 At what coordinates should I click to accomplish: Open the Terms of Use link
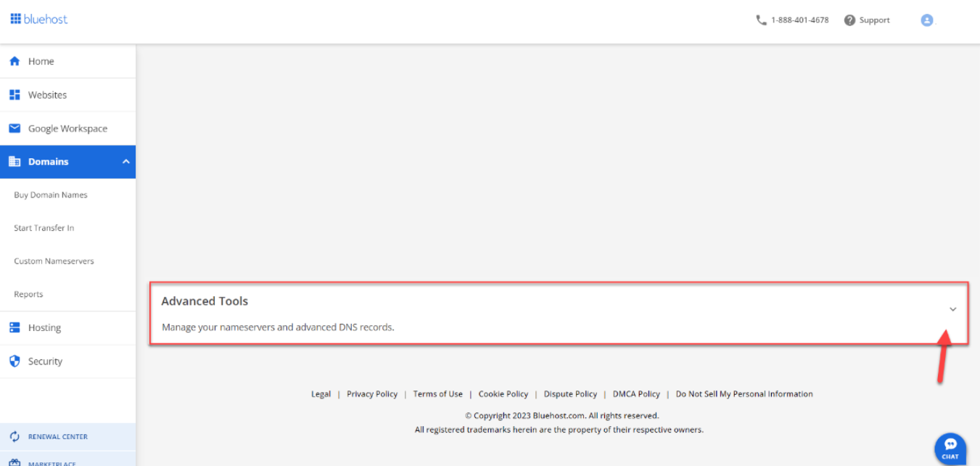(x=438, y=394)
